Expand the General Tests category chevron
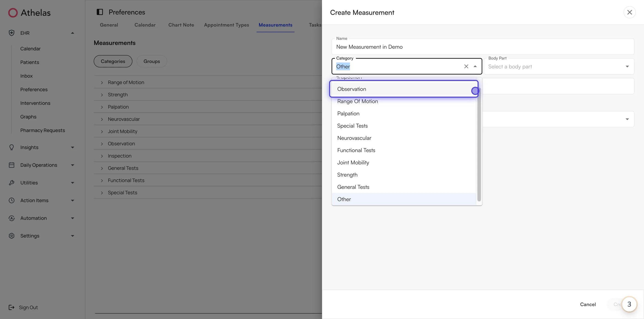This screenshot has width=644, height=319. click(102, 168)
